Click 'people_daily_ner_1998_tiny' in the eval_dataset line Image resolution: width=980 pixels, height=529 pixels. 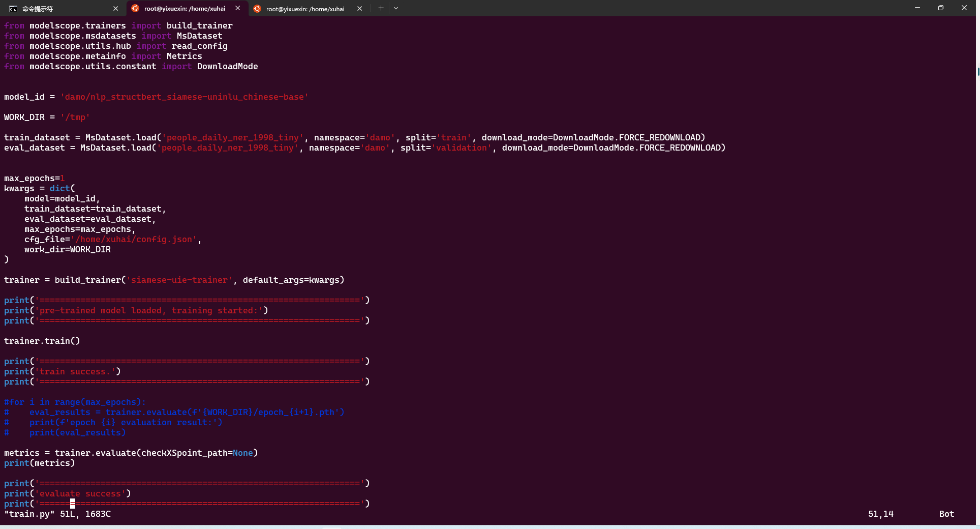pos(228,148)
